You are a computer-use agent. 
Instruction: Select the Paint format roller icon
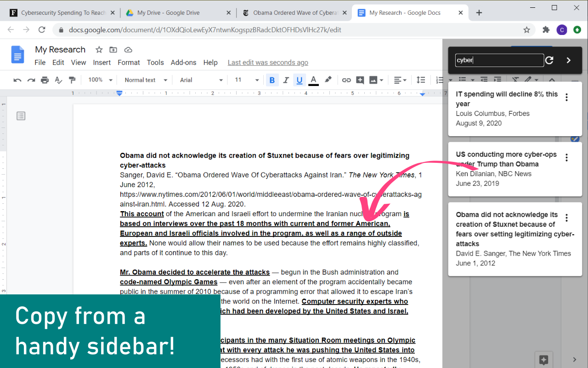[x=72, y=80]
